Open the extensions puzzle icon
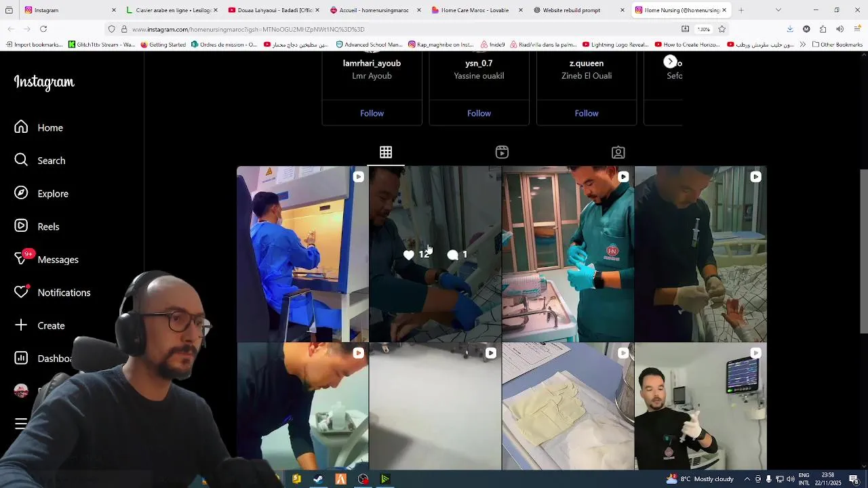This screenshot has width=868, height=488. click(x=823, y=29)
